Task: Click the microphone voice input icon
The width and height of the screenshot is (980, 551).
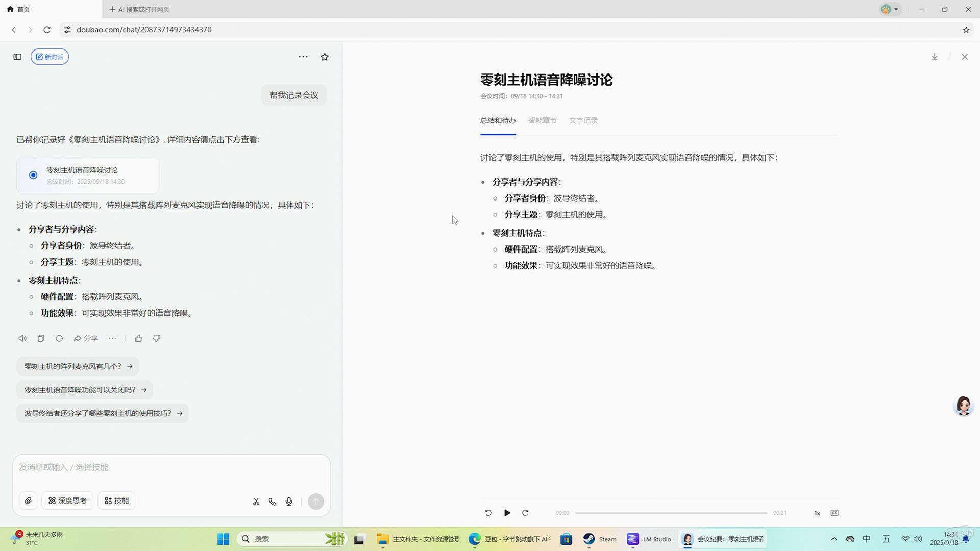Action: pyautogui.click(x=289, y=502)
